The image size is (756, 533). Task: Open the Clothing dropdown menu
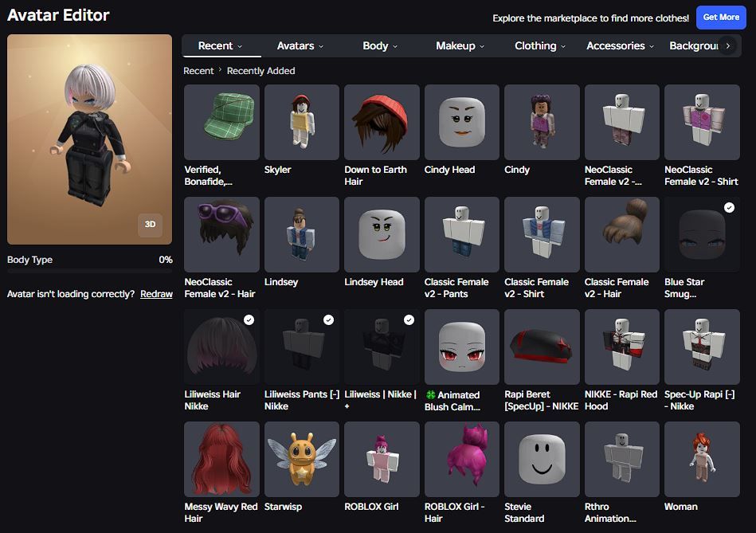click(540, 46)
